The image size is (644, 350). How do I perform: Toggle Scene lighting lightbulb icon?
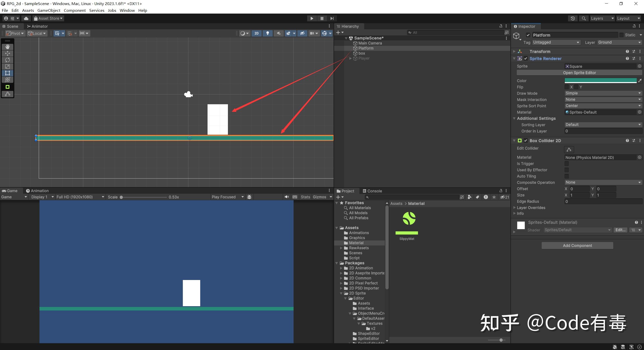[x=267, y=33]
